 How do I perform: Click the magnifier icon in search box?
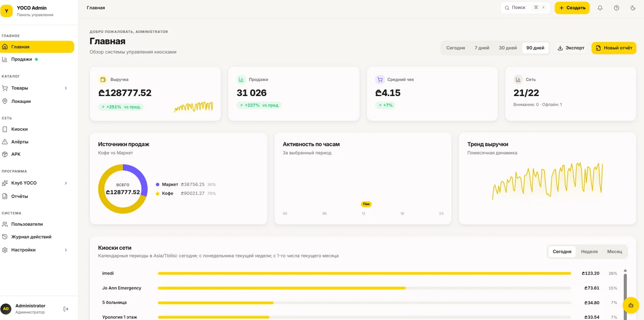pos(507,8)
